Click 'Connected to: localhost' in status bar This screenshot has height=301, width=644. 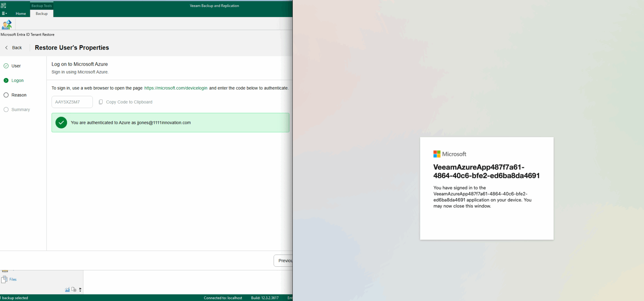coord(223,298)
